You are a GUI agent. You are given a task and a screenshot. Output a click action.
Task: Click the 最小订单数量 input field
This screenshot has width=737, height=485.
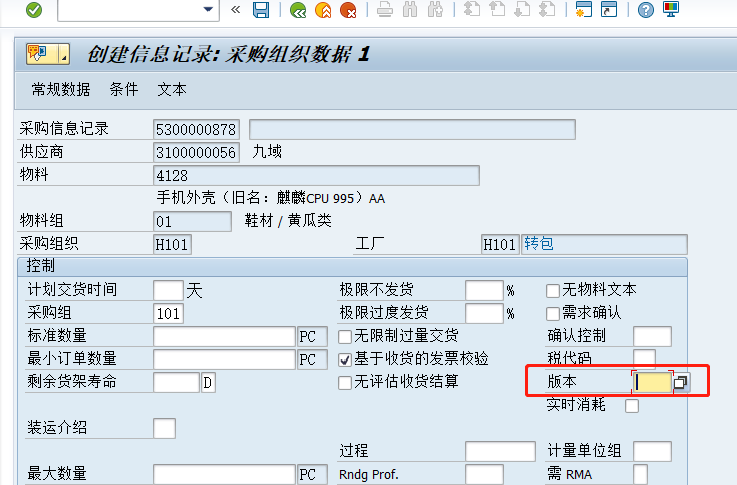pos(224,360)
